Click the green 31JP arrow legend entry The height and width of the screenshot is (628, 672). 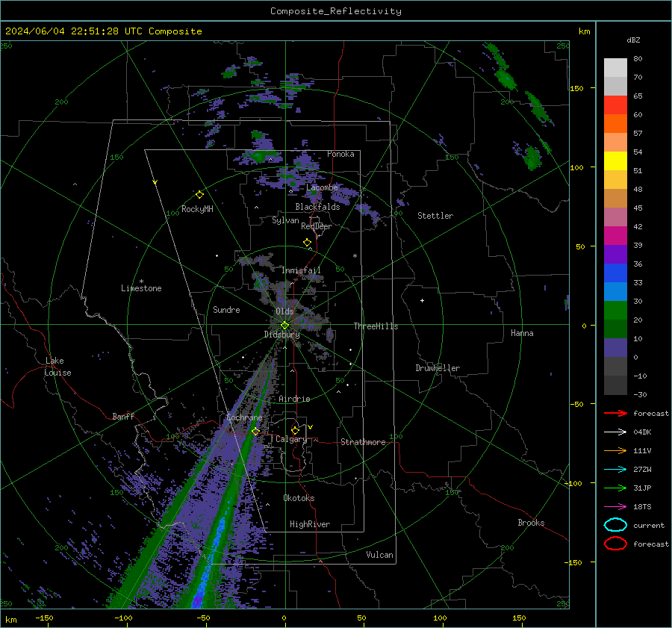click(615, 488)
